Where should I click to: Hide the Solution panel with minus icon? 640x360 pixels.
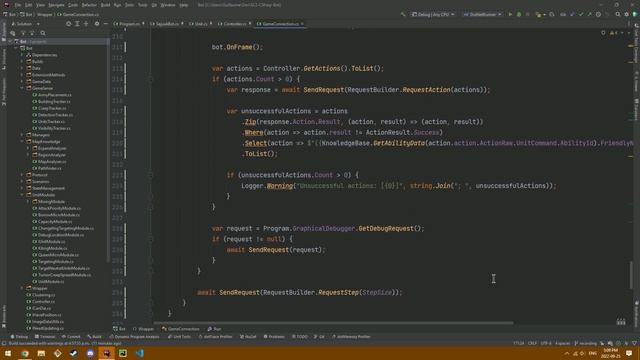pyautogui.click(x=105, y=24)
